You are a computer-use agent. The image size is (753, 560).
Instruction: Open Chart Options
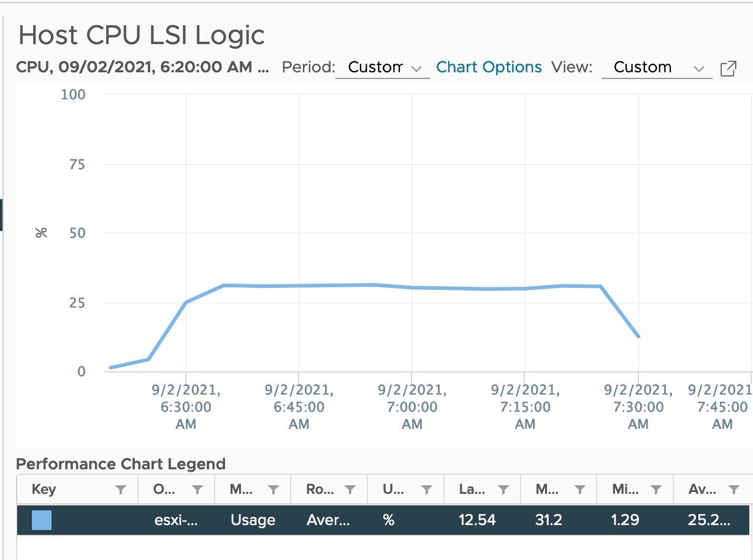[x=489, y=67]
